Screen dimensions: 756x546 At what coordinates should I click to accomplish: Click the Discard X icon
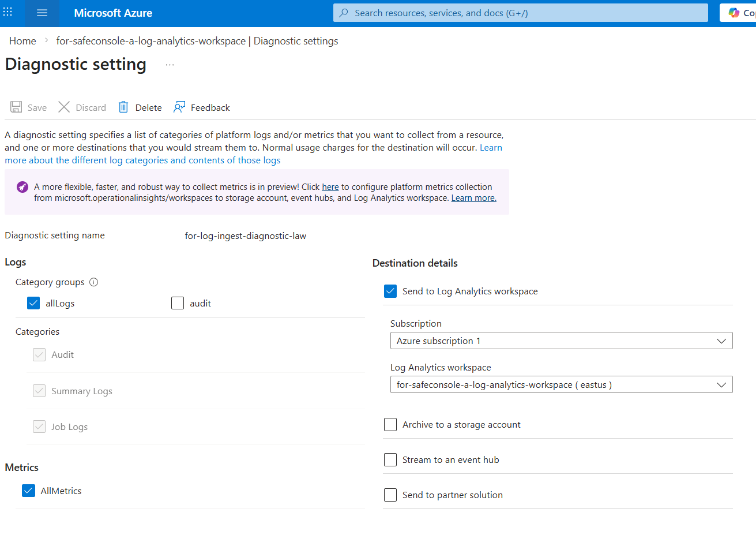tap(64, 107)
